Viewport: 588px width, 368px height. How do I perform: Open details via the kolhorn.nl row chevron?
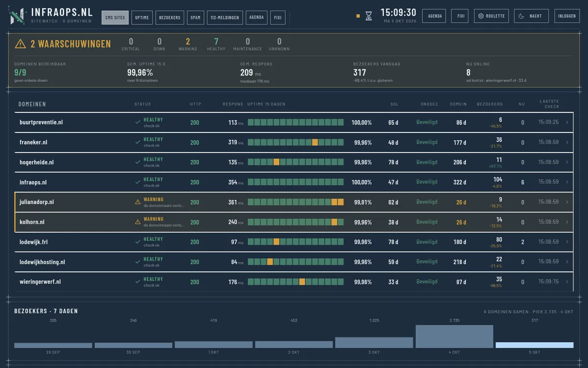tap(567, 222)
